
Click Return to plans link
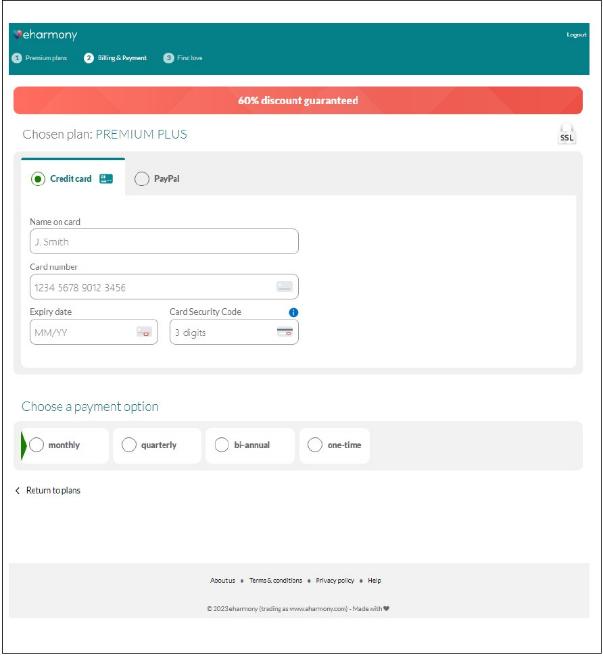point(53,491)
